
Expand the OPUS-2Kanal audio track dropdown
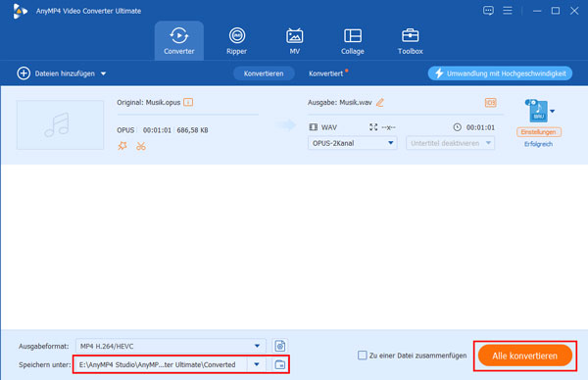(352, 143)
